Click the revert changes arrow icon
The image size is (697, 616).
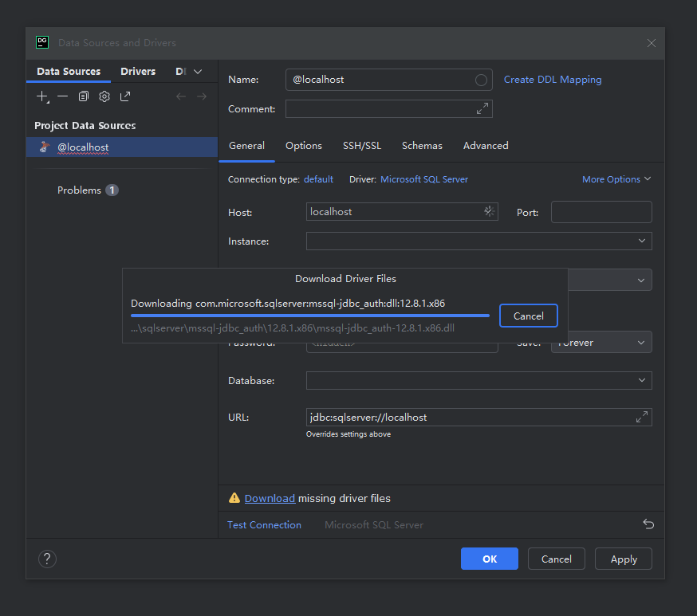[648, 524]
